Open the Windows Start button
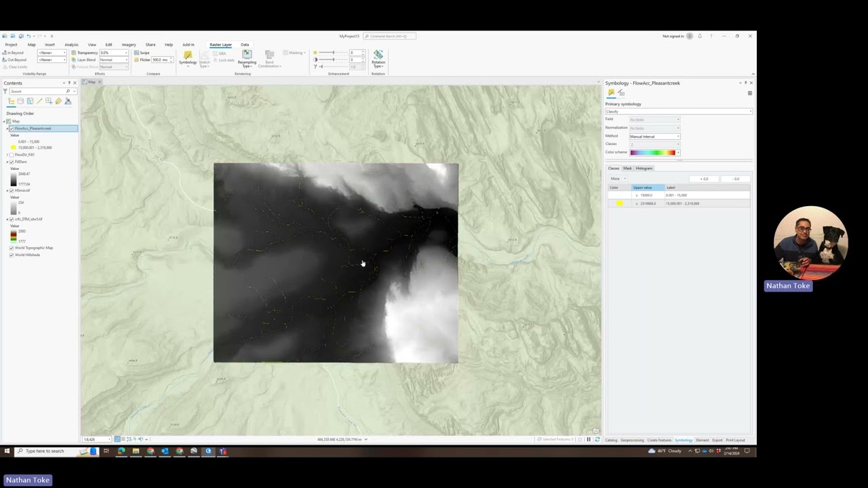 point(7,451)
